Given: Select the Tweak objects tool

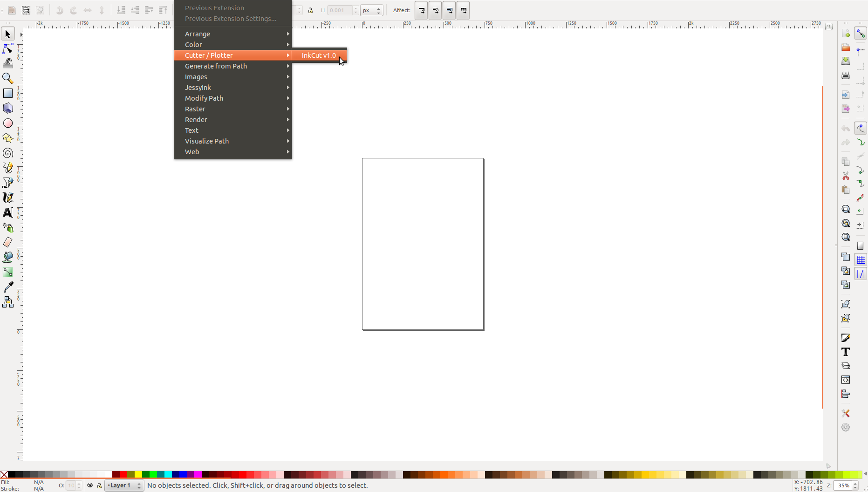Looking at the screenshot, I should click(8, 63).
